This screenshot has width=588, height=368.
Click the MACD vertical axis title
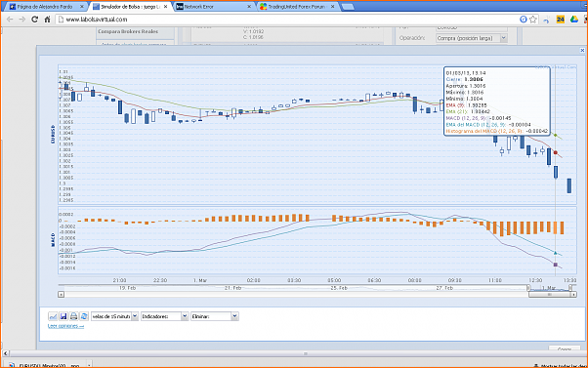(x=53, y=240)
